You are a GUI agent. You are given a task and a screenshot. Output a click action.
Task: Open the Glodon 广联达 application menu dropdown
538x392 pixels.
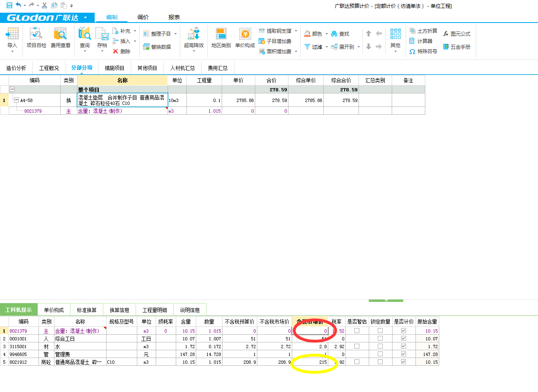click(x=86, y=18)
